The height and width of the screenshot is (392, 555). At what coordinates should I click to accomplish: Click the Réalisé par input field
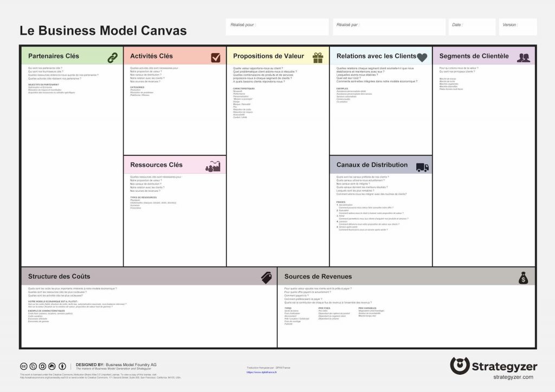pyautogui.click(x=388, y=27)
